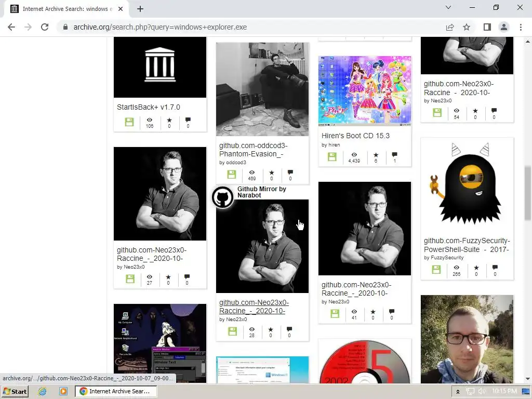
Task: Click the Windows 11 system screenshot thumbnail
Action: 262,370
